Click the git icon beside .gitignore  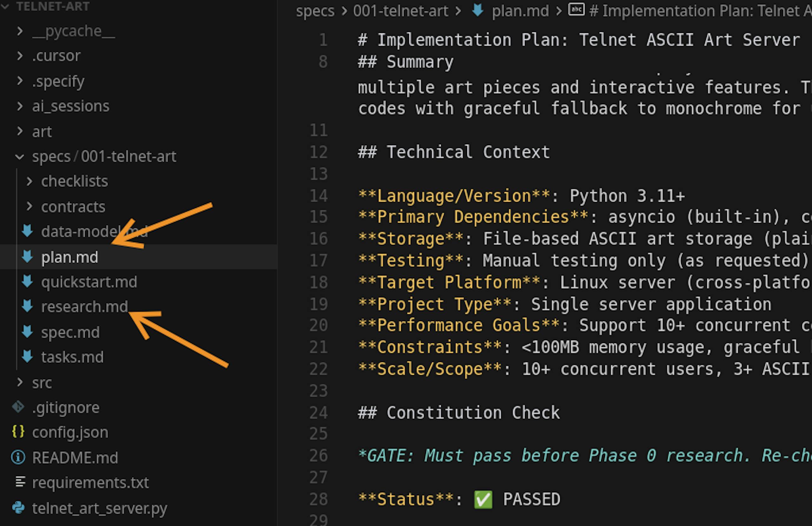(18, 407)
